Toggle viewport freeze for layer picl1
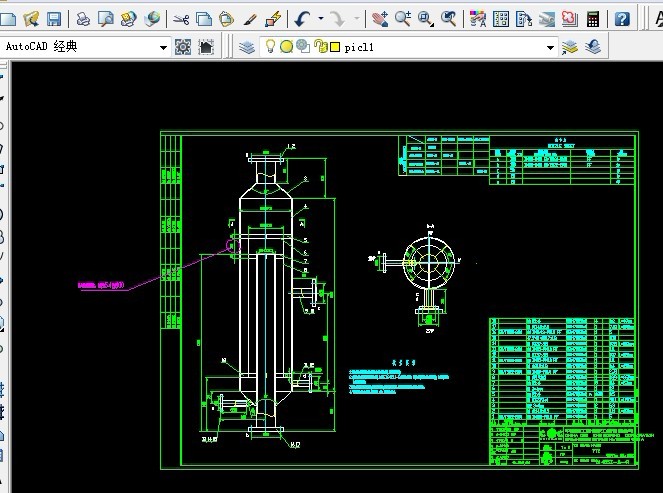 click(303, 46)
